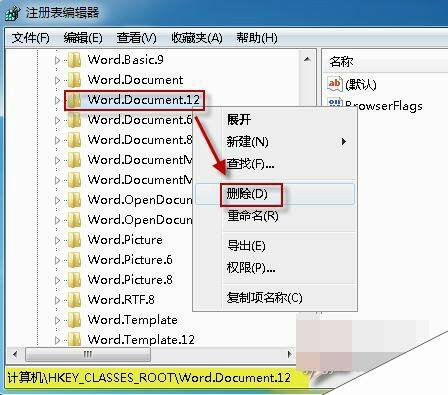Expand the Word.Picture key
448x395 pixels.
point(57,240)
